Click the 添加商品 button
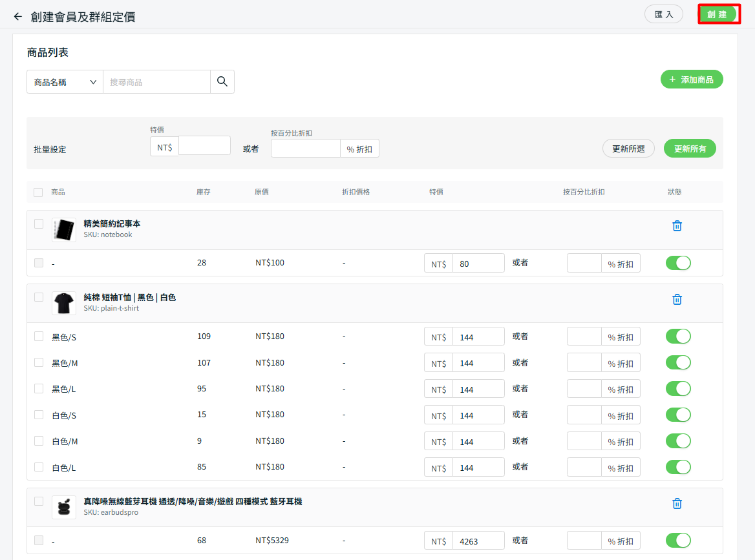The image size is (755, 560). pos(691,79)
